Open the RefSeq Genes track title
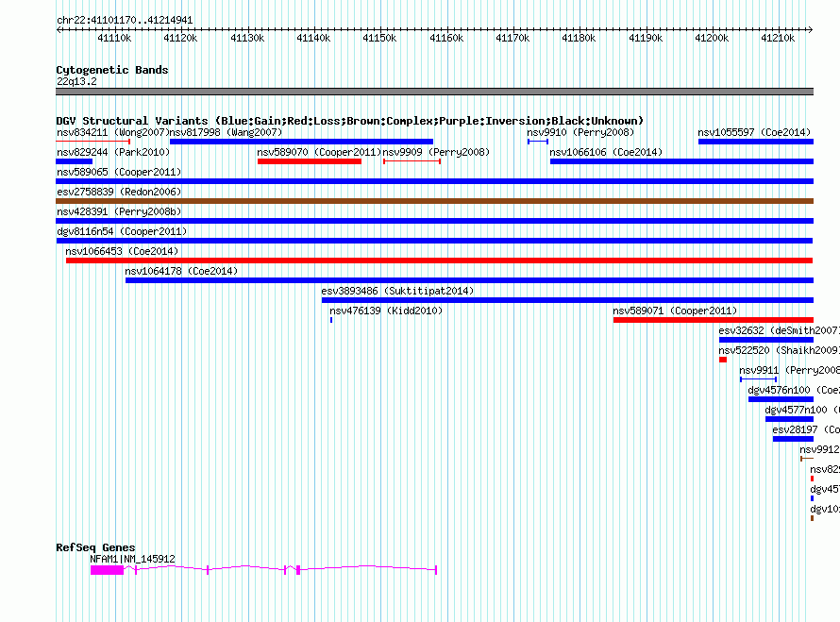840x622 pixels. [95, 547]
